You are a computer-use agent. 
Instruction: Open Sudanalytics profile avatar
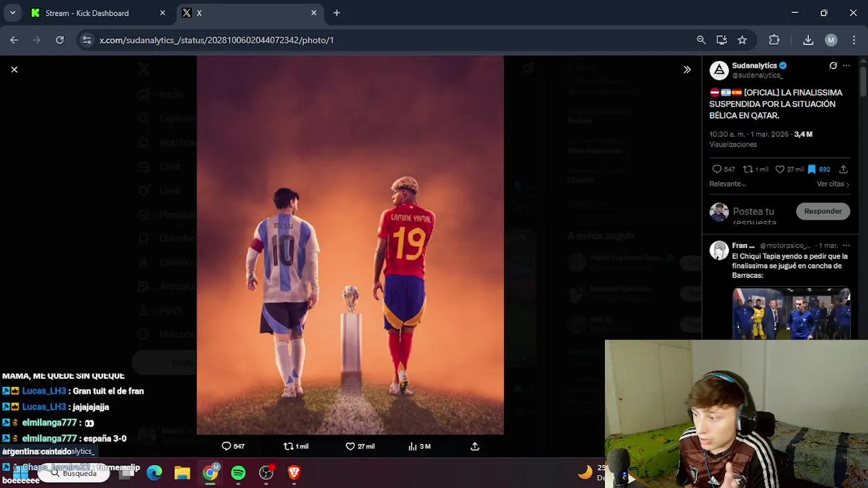(719, 70)
